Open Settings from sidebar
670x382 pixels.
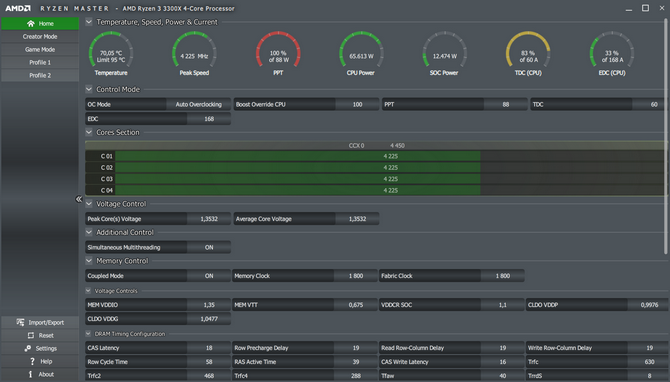pos(40,348)
